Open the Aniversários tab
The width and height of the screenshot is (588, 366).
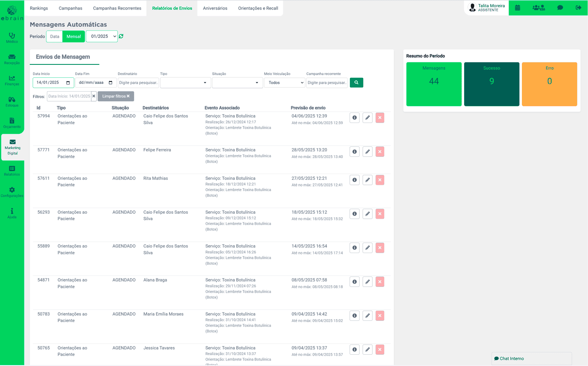pos(215,8)
